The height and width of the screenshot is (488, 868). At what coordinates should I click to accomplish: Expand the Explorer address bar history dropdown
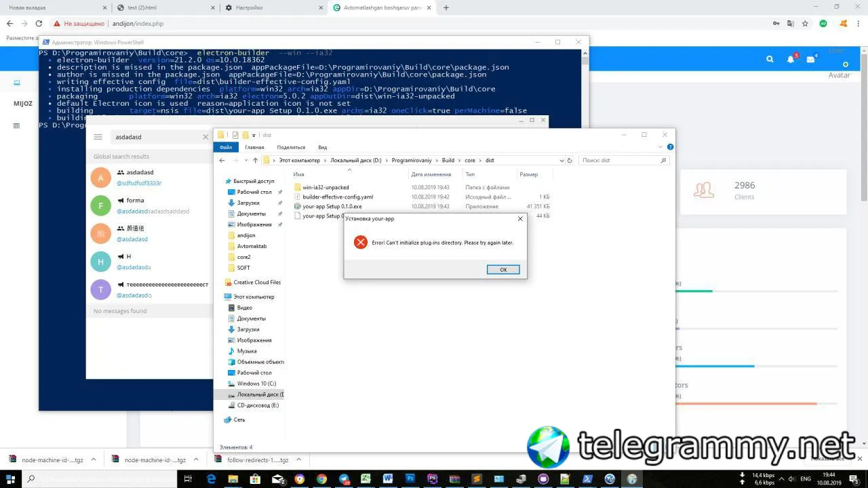coord(561,161)
